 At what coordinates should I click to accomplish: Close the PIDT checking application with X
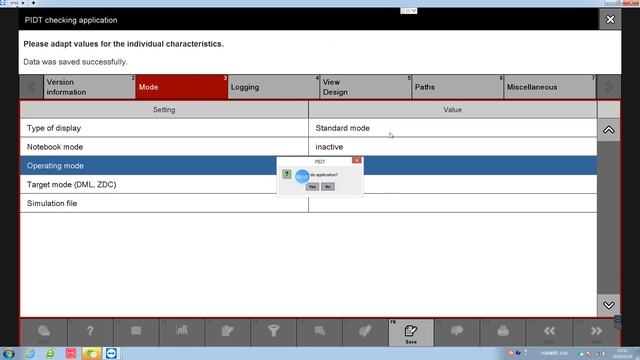(x=610, y=20)
